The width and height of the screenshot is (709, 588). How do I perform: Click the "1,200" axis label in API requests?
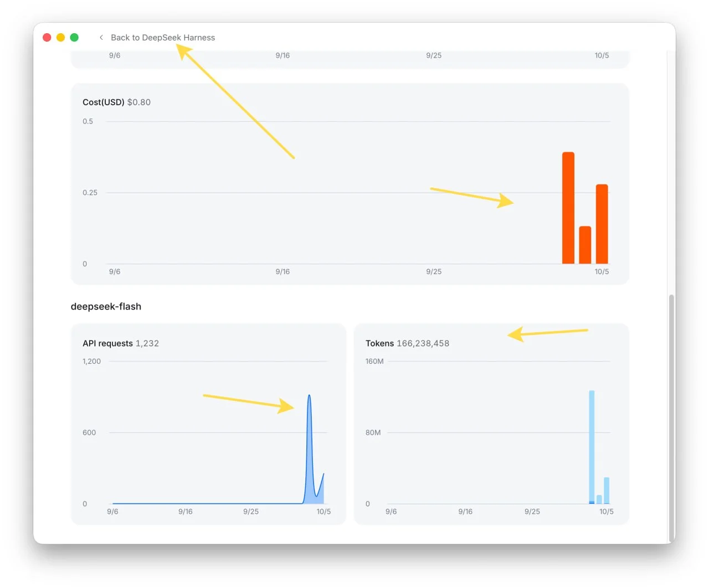pyautogui.click(x=92, y=362)
